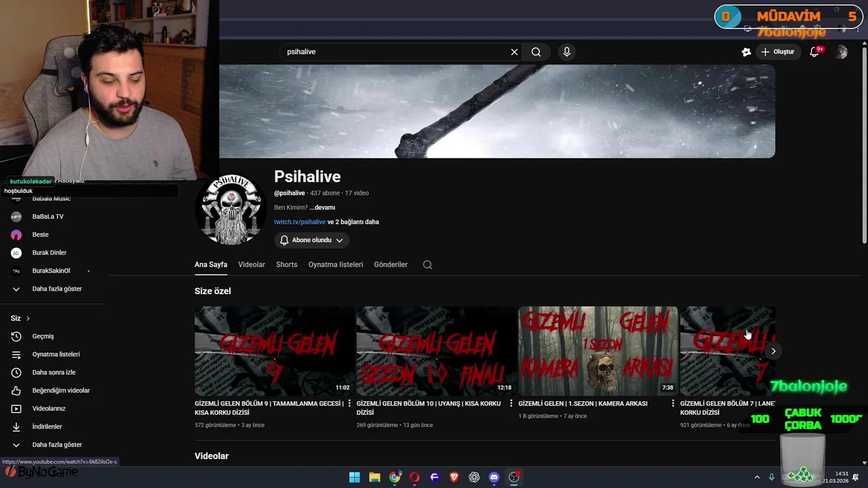Image resolution: width=868 pixels, height=488 pixels.
Task: Open ChatGPT app from taskbar
Action: tap(474, 477)
